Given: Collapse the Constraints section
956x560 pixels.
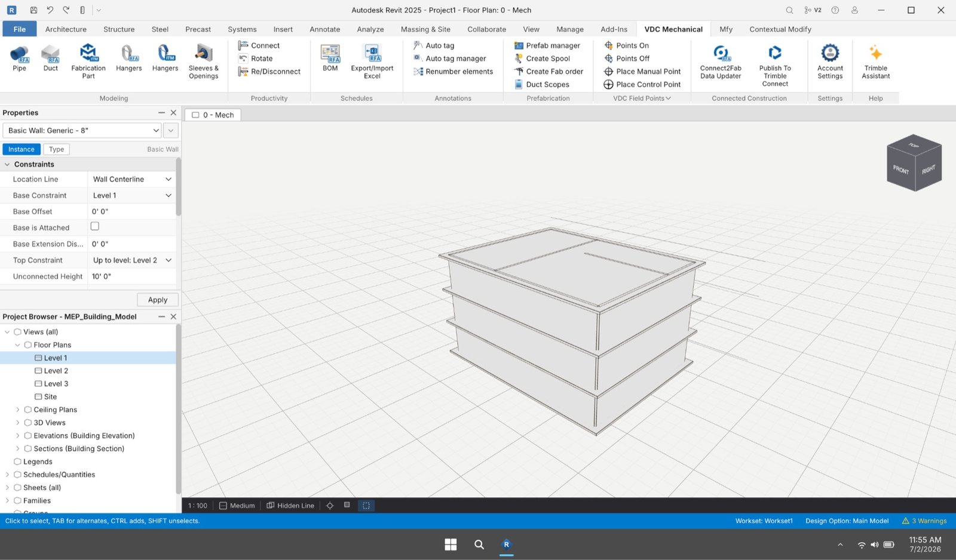Looking at the screenshot, I should coord(7,164).
